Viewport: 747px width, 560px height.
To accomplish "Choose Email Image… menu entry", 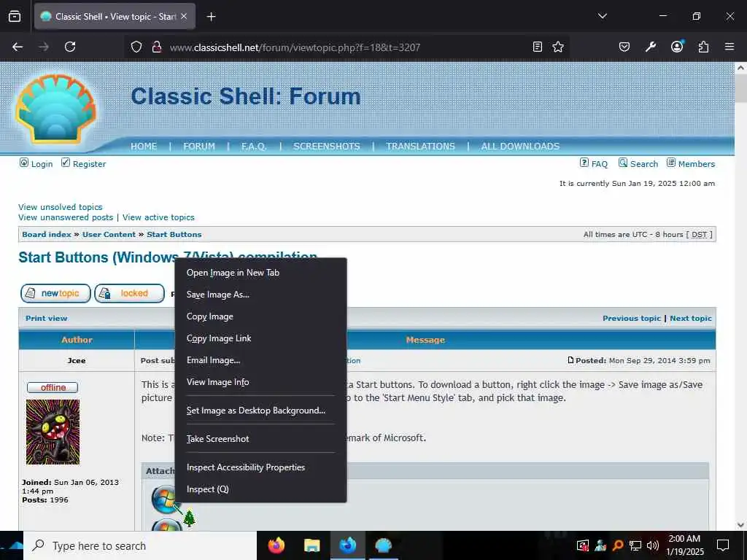I will [260, 360].
